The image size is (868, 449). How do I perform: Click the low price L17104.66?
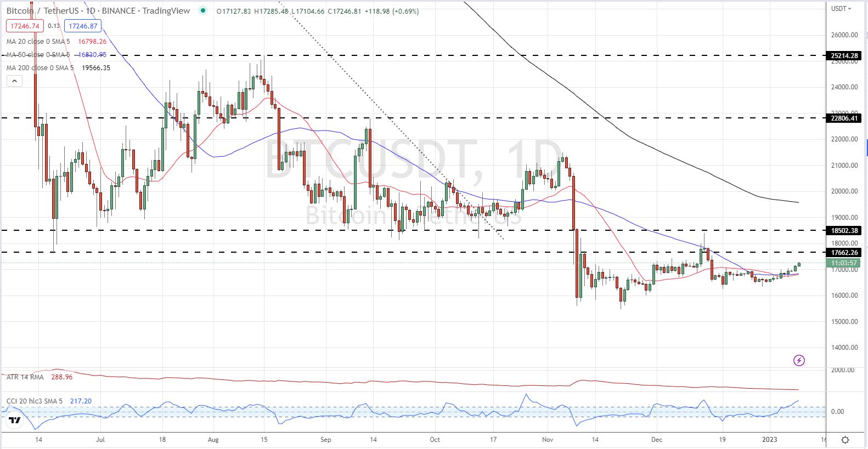308,11
